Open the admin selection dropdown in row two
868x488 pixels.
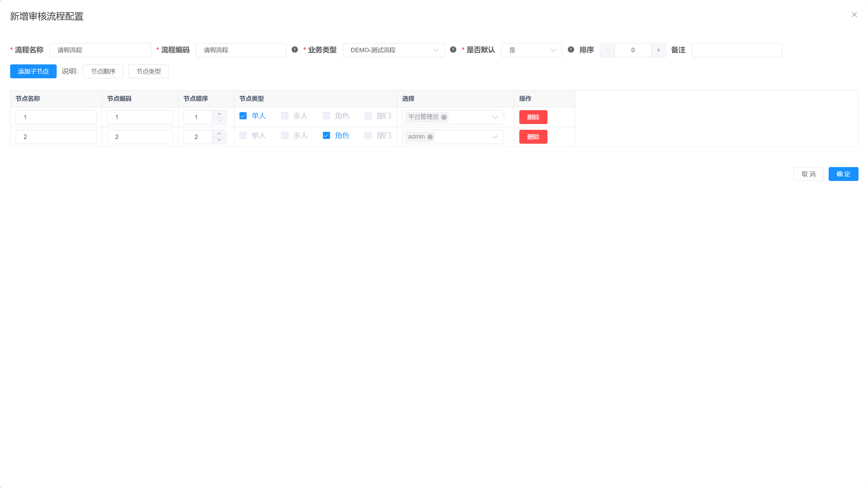495,137
